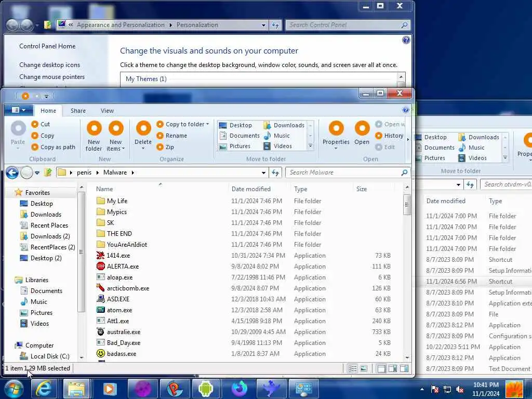Switch to the Share ribbon tab
Screen dimensions: 532x399
tap(78, 111)
